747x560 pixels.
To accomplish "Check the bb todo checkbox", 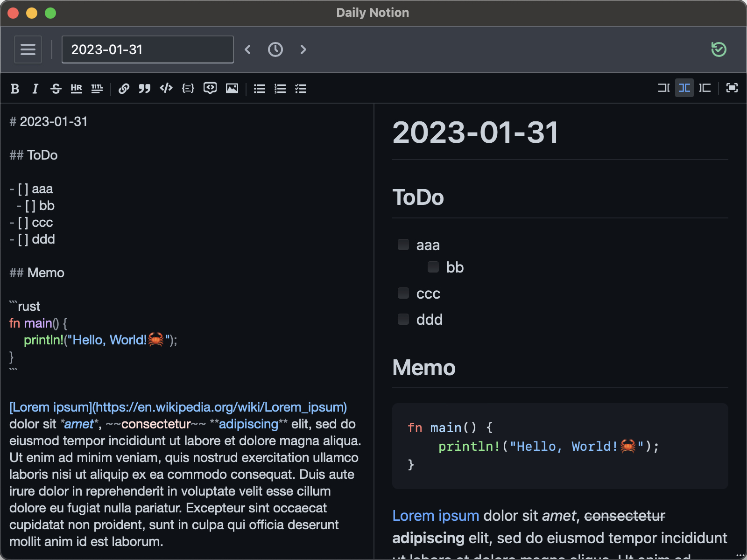I will 433,267.
